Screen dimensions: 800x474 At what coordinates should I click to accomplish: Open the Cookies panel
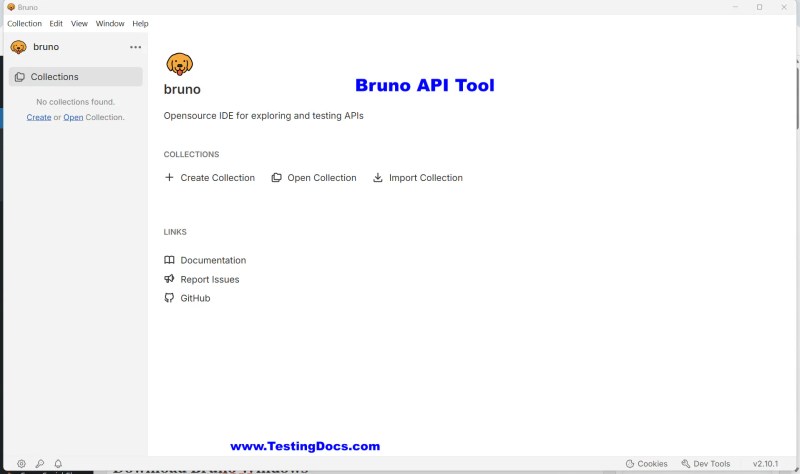click(646, 464)
